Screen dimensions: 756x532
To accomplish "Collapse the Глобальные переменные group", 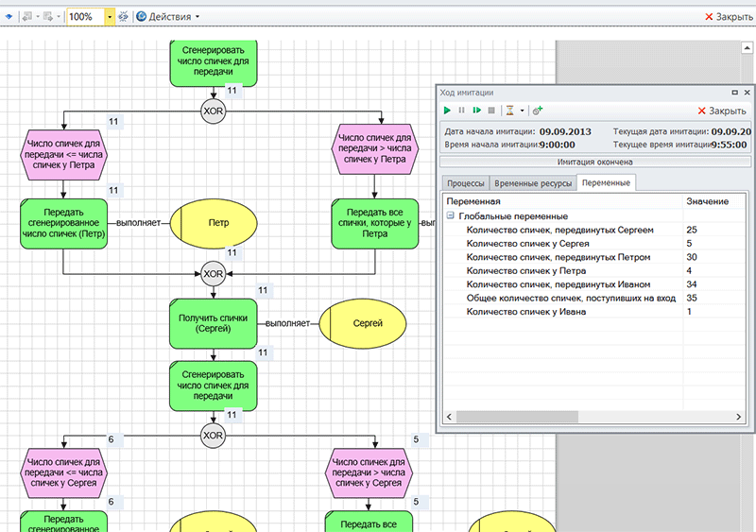I will click(451, 215).
